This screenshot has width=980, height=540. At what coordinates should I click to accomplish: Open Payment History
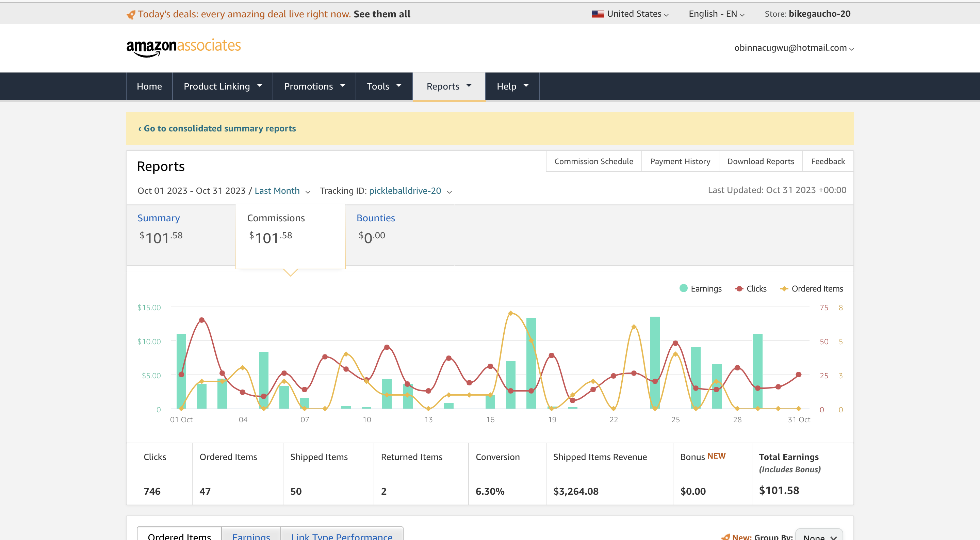[680, 161]
